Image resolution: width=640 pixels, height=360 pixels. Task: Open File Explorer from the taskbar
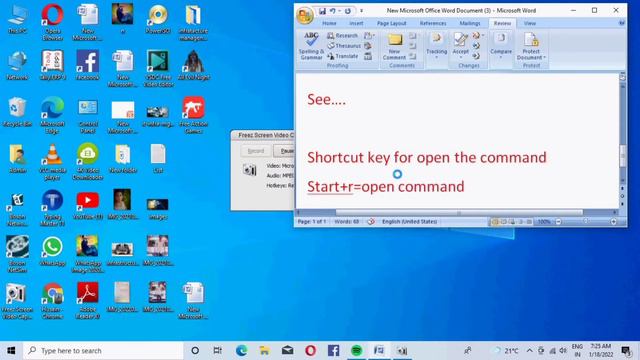click(264, 350)
